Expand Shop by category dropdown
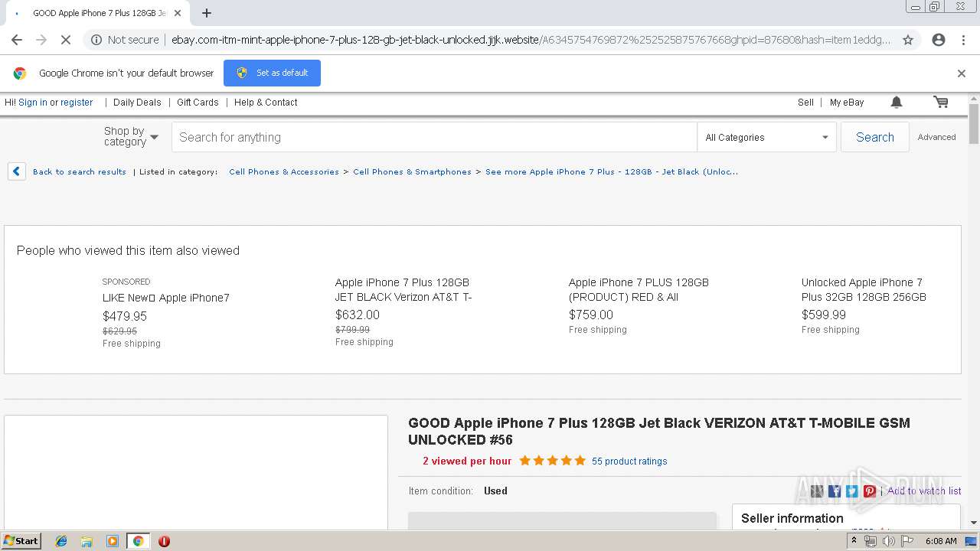Viewport: 980px width, 551px height. click(131, 136)
